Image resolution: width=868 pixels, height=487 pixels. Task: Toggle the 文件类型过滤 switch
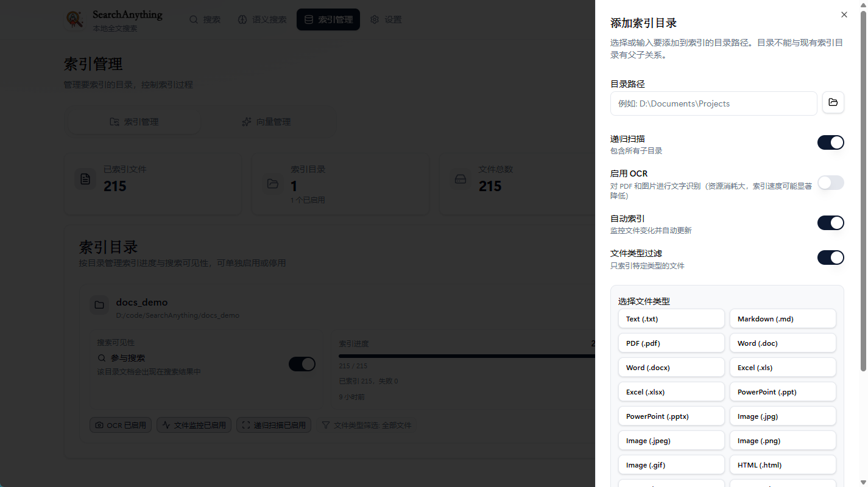[x=831, y=258]
